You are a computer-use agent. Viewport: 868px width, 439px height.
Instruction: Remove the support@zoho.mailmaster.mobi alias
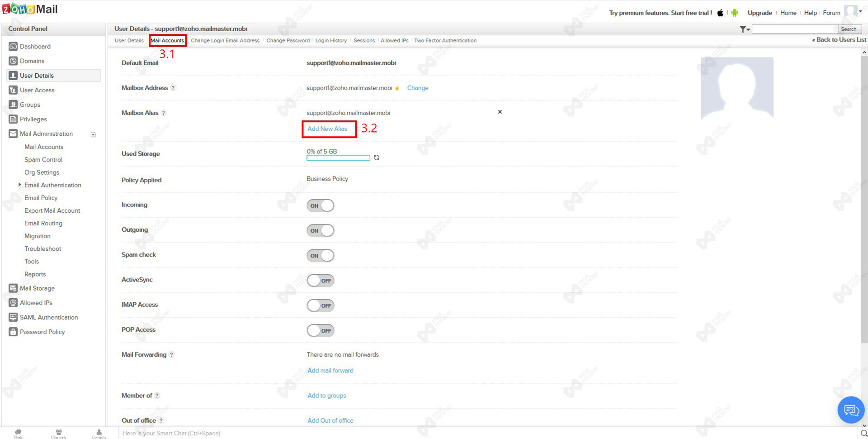point(500,112)
